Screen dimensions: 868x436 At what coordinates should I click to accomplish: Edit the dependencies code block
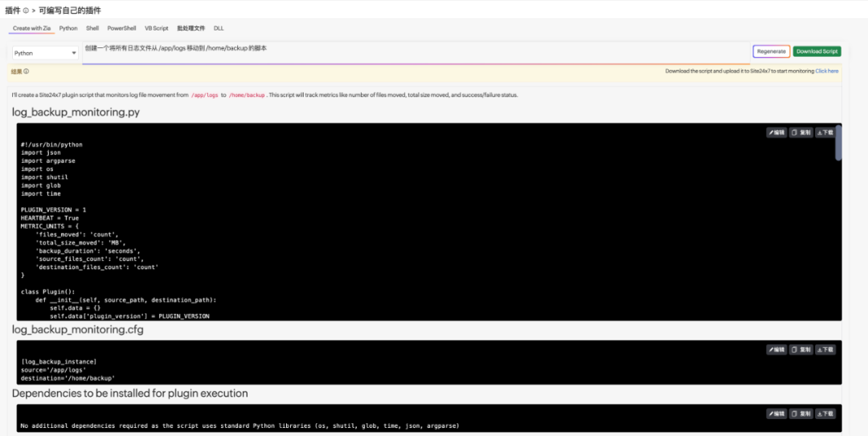click(776, 414)
